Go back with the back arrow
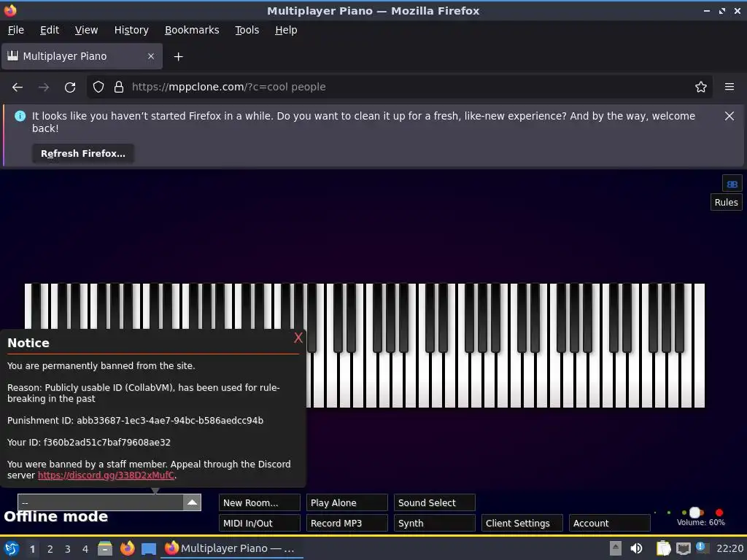747x560 pixels. [18, 87]
